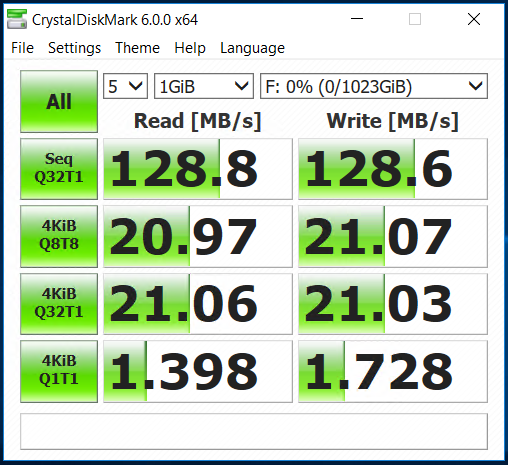The width and height of the screenshot is (508, 465).
Task: Click the 4KiB Q1T1 write result 1.728
Action: pyautogui.click(x=393, y=371)
